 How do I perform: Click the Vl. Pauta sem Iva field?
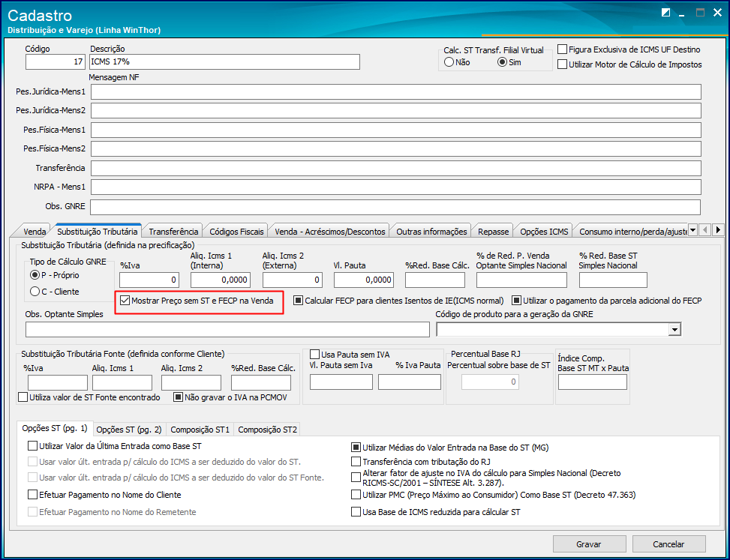click(341, 382)
